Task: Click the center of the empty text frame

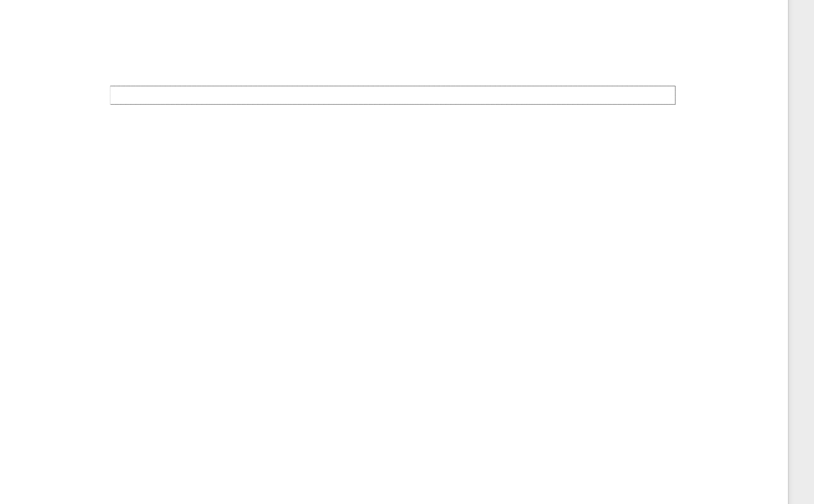Action: coord(393,95)
